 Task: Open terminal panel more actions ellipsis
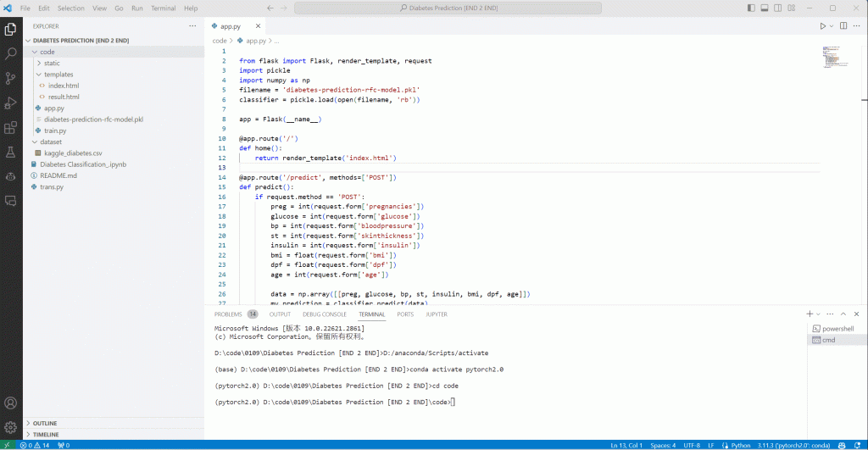point(830,314)
